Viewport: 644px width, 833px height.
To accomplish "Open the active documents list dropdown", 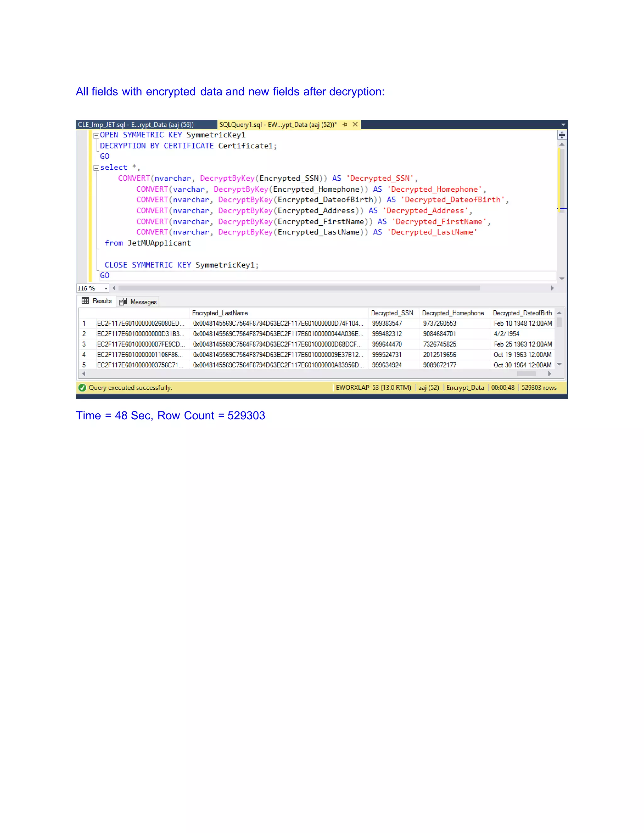I will click(x=563, y=125).
